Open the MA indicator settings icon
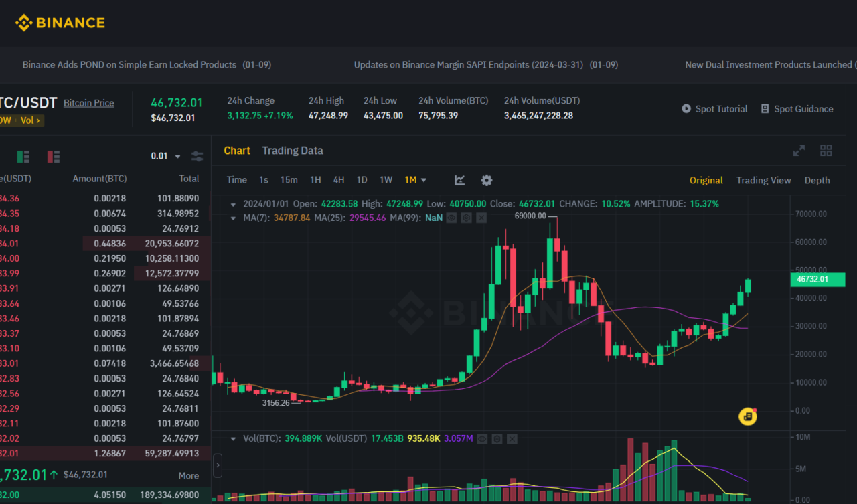This screenshot has width=857, height=504. (x=467, y=218)
